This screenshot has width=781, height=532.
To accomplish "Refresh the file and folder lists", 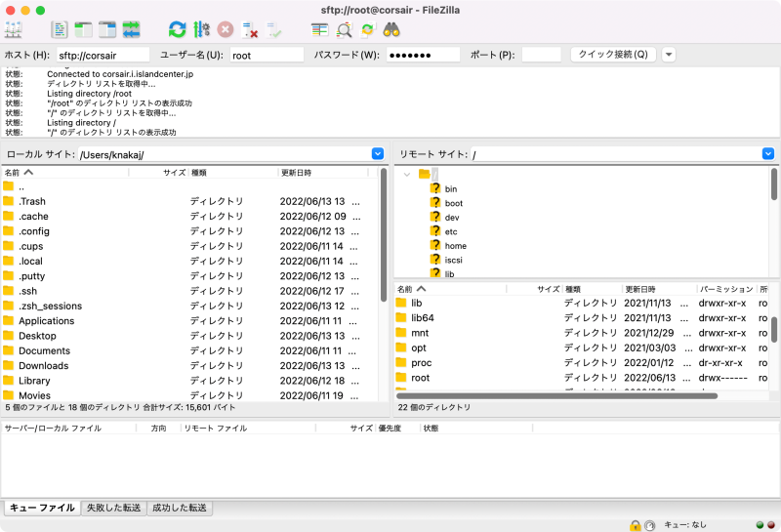I will point(177,30).
